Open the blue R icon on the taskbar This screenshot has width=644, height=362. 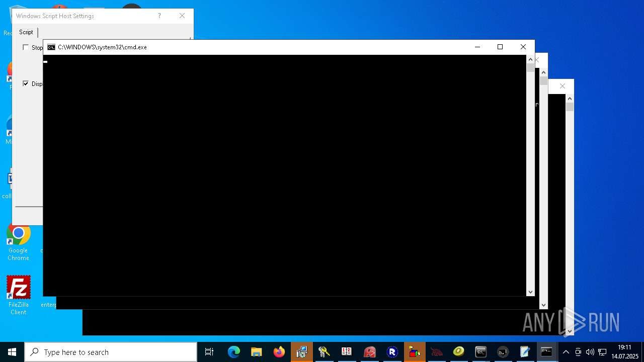(x=392, y=352)
